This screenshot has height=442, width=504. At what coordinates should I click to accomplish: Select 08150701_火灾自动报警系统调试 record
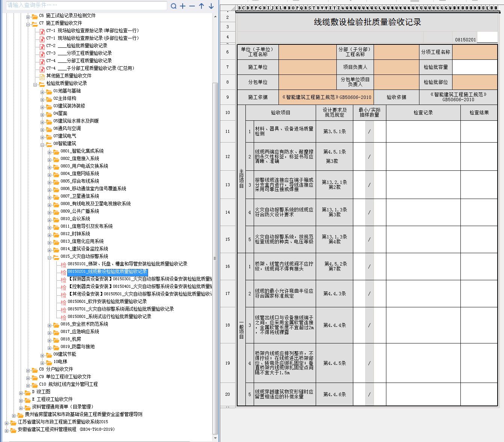pyautogui.click(x=121, y=309)
